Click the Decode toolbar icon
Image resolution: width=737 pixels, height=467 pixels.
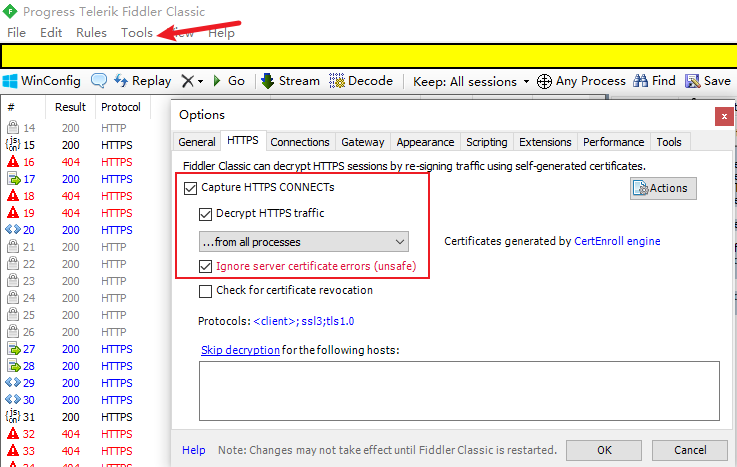tap(338, 81)
